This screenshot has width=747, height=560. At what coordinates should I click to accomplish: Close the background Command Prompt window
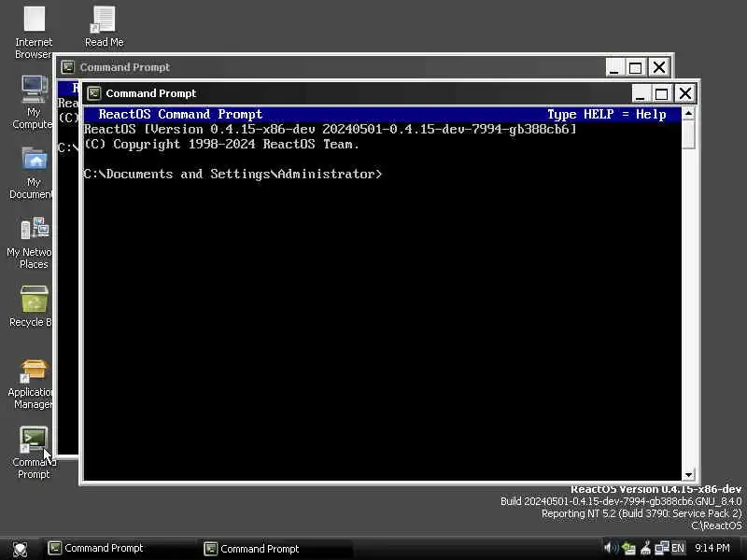click(659, 67)
